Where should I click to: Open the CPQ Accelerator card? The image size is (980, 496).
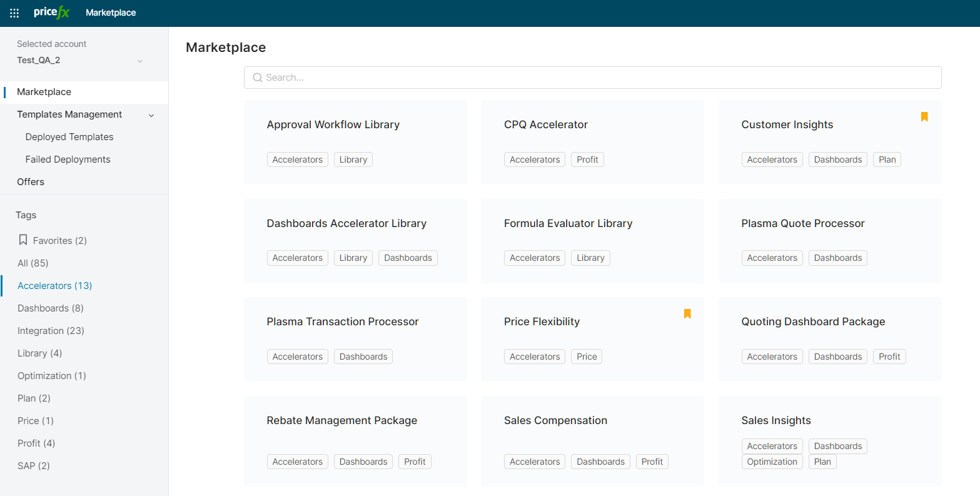(545, 125)
